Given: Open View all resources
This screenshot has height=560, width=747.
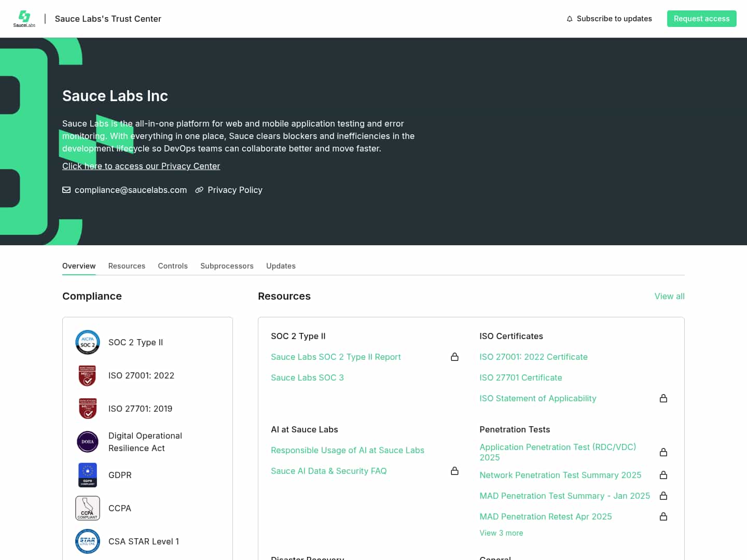Looking at the screenshot, I should (669, 296).
